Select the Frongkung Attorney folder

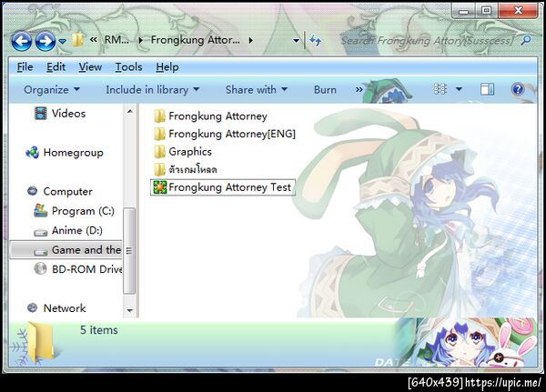[218, 116]
